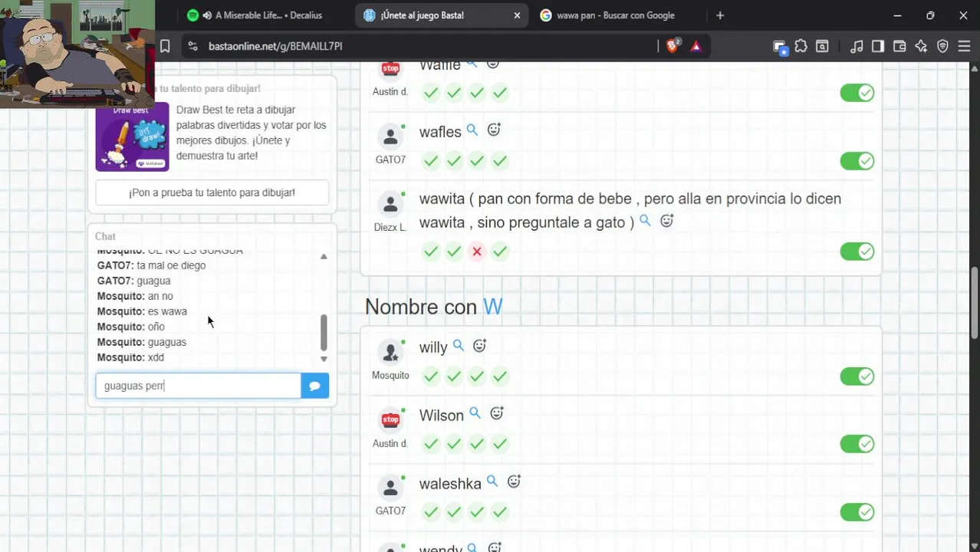This screenshot has width=980, height=552.
Task: Click the player name 'Diezx L.'
Action: pos(390,228)
